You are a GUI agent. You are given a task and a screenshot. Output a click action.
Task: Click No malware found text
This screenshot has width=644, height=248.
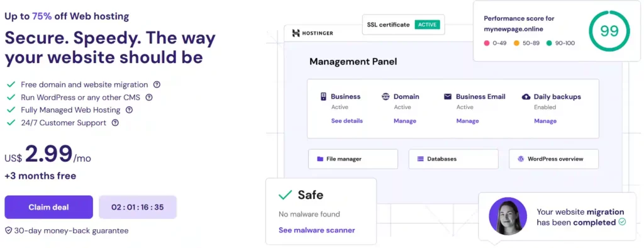[x=309, y=214]
